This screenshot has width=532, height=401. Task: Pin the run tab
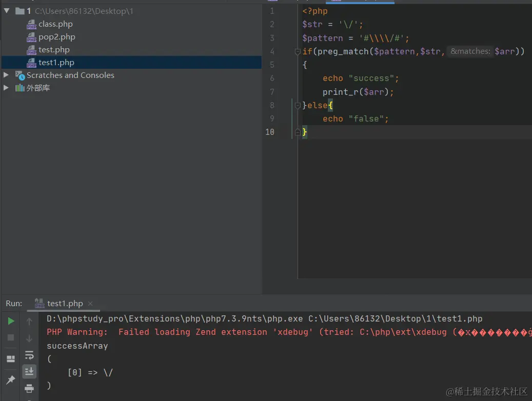coord(11,379)
